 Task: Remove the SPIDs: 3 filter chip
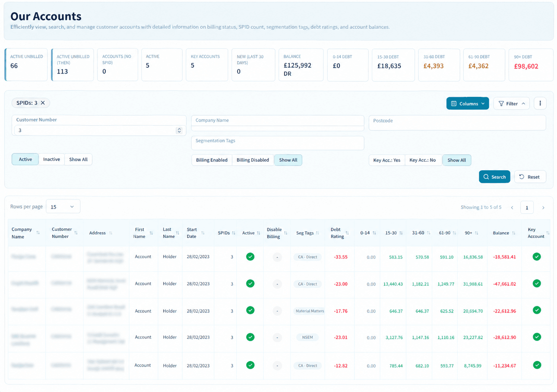click(x=43, y=103)
